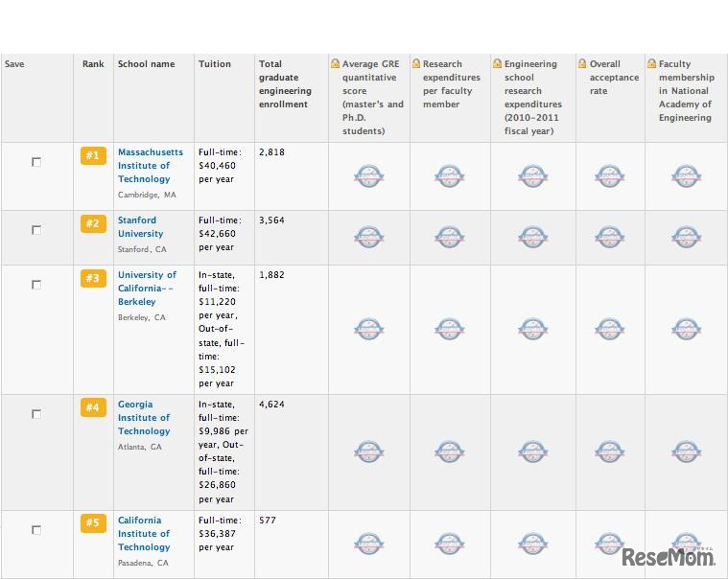Select Georgia Tech's enrollment value 4,624

(x=271, y=405)
